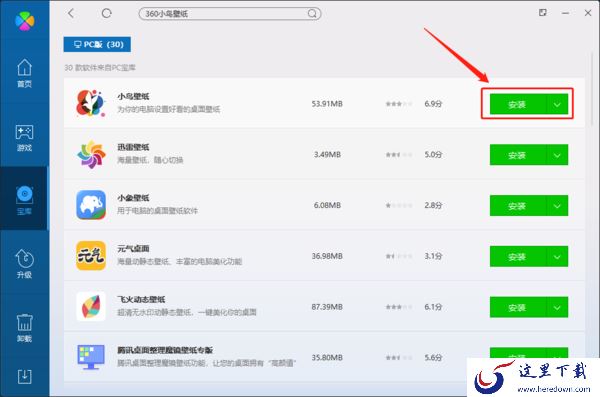600x397 pixels.
Task: Click the 腾讯桌面整理 monitor app icon
Action: tap(91, 357)
